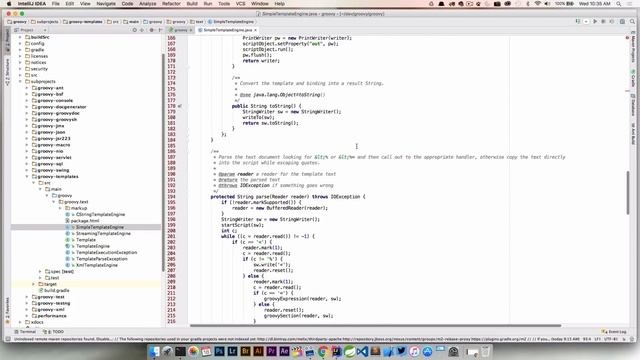The width and height of the screenshot is (640, 360).
Task: Open After Effects from the Dock
Action: coord(284,351)
